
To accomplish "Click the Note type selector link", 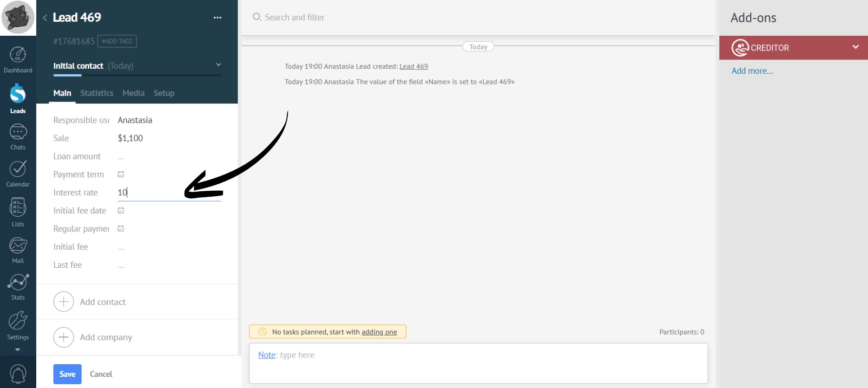I will coord(267,355).
